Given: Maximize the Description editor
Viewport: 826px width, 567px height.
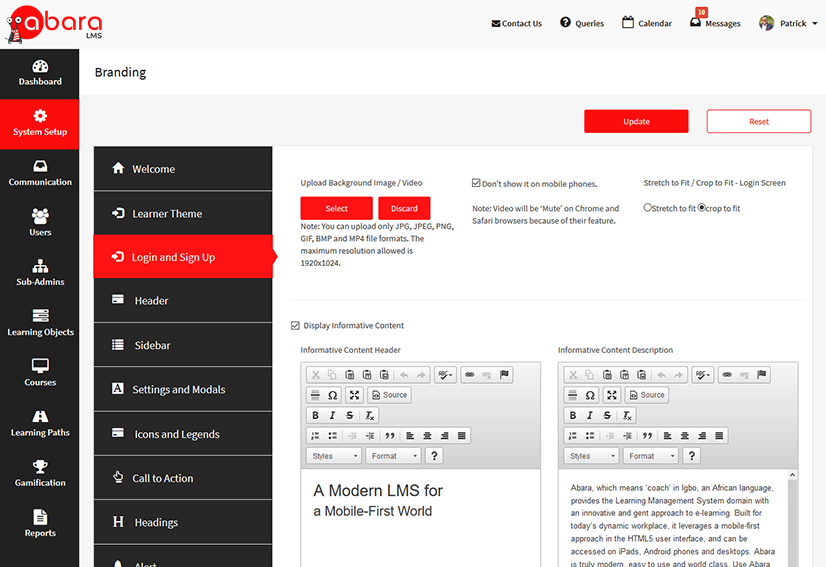Looking at the screenshot, I should (x=612, y=395).
